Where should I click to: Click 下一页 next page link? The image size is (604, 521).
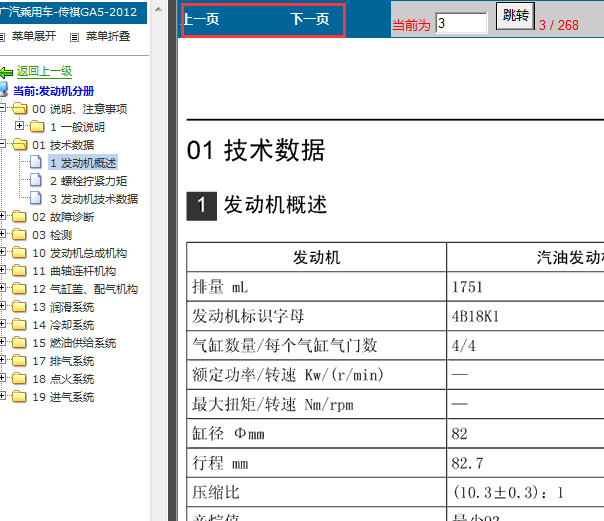pos(310,19)
